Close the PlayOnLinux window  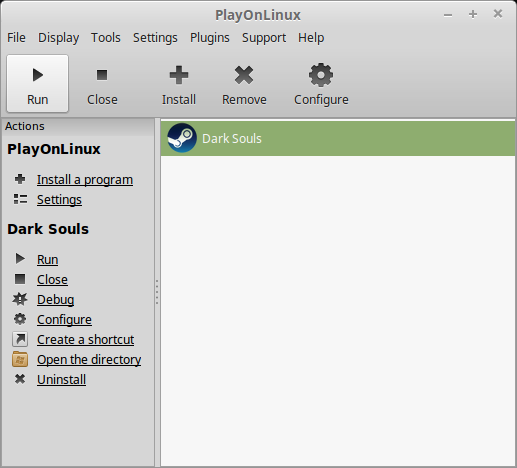[498, 14]
